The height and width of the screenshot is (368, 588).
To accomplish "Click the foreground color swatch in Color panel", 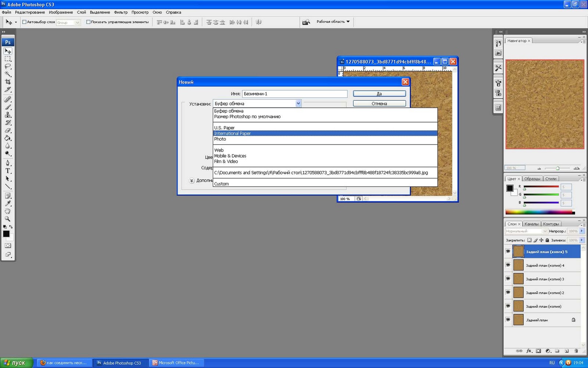I will tap(510, 188).
